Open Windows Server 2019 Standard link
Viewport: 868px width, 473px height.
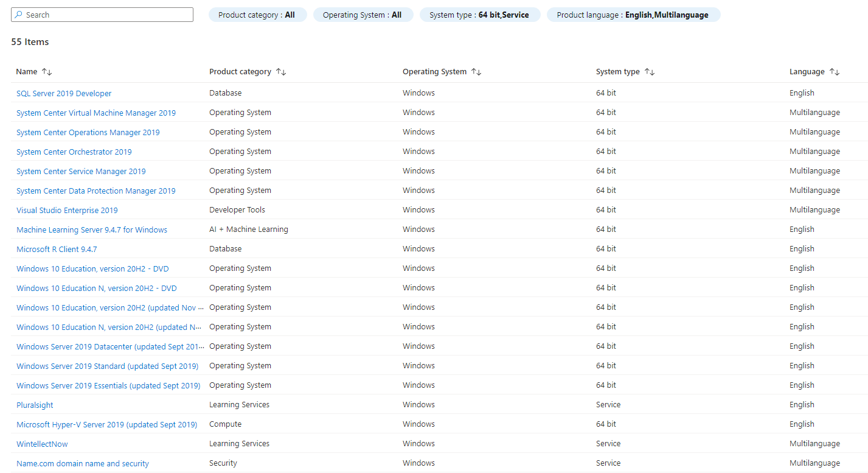point(107,366)
